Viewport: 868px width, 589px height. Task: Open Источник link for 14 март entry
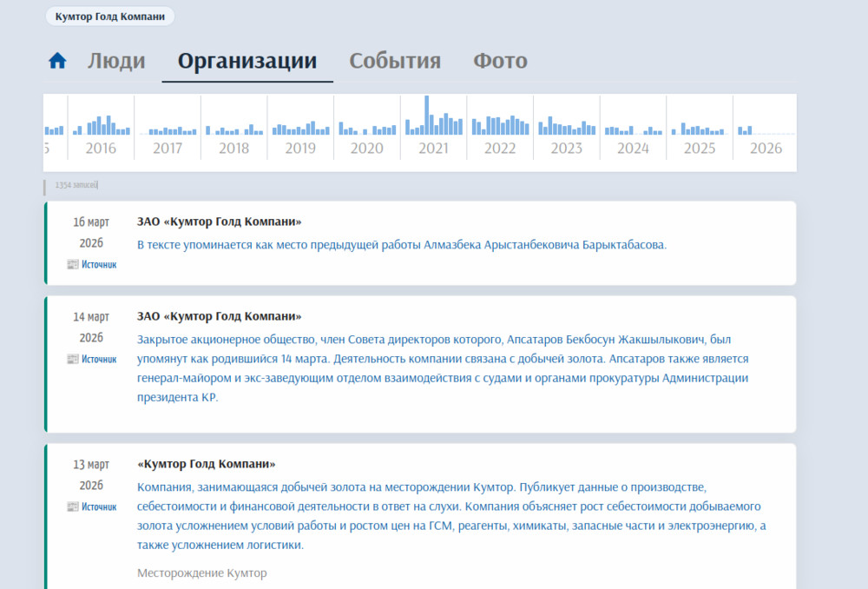pyautogui.click(x=99, y=359)
